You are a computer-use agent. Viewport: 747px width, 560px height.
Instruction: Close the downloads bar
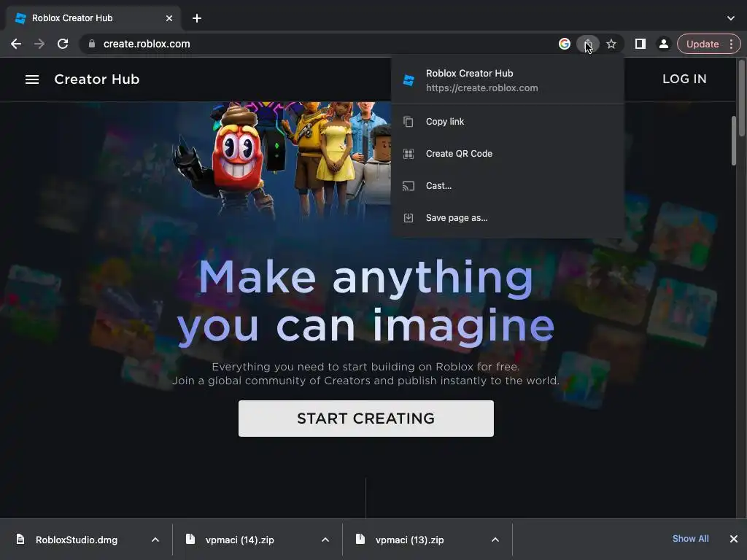pos(734,539)
